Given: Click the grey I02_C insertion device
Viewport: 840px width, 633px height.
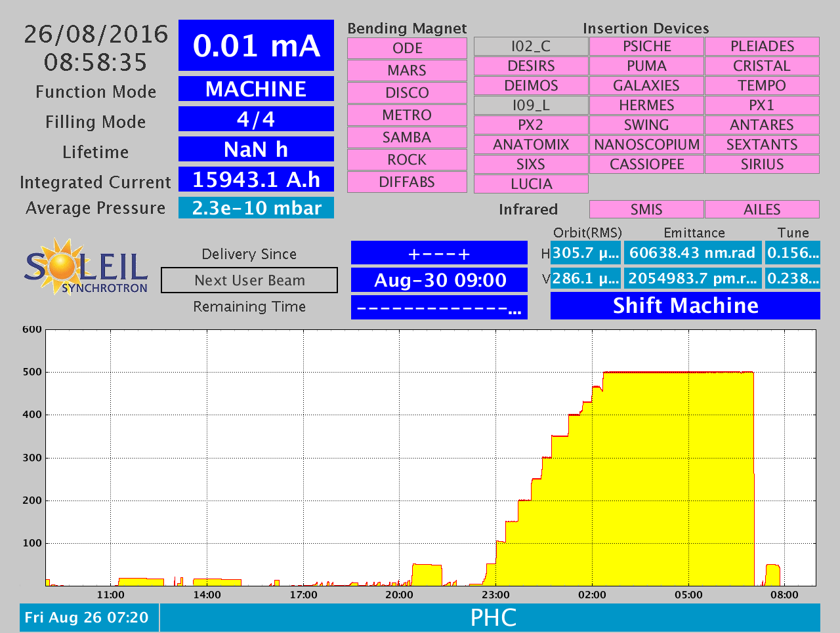Looking at the screenshot, I should 531,47.
